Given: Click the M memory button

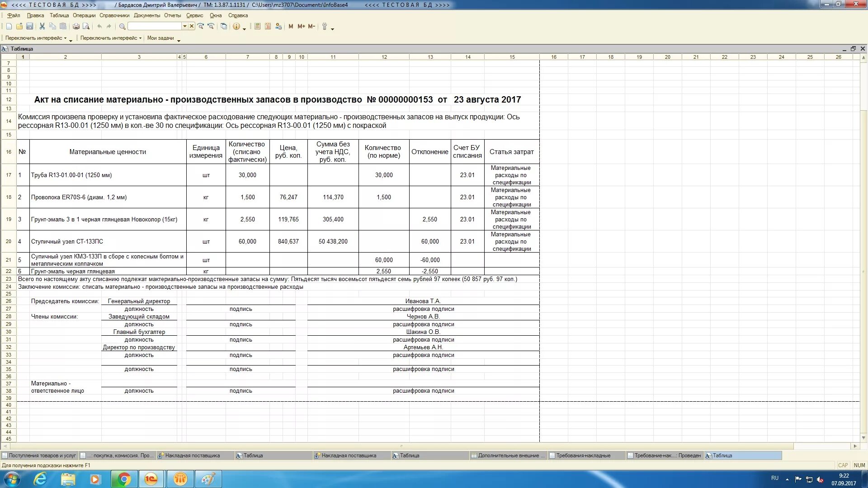Looking at the screenshot, I should click(291, 27).
